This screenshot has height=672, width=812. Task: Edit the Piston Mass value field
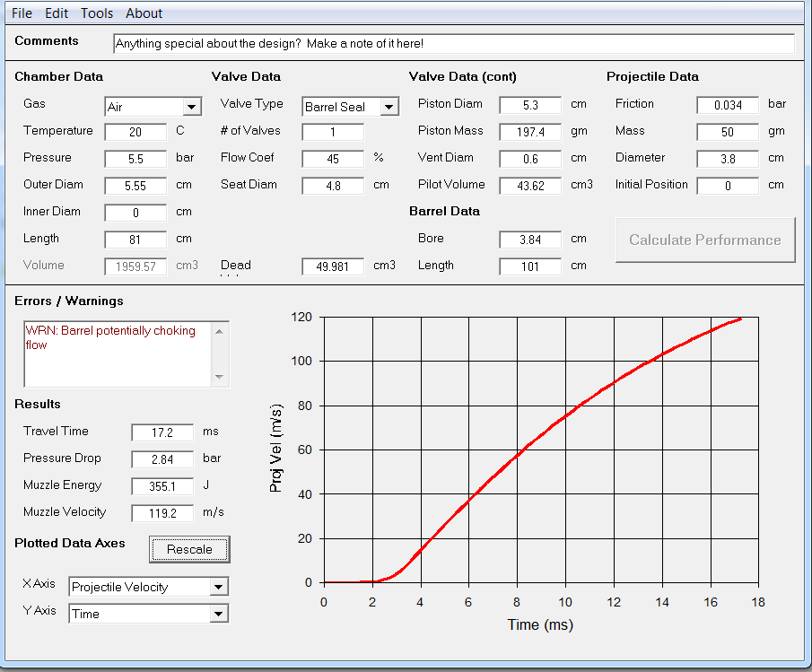tap(530, 132)
